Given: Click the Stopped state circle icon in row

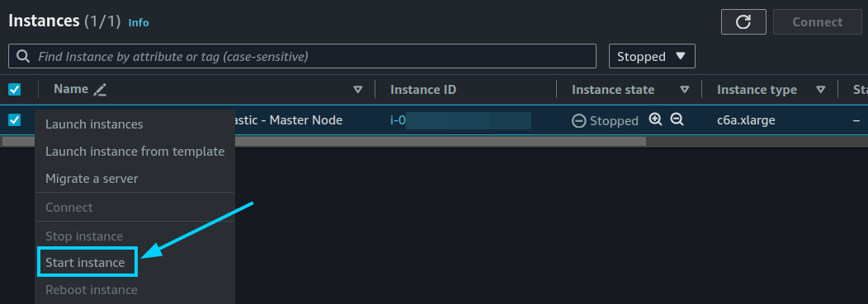Looking at the screenshot, I should pyautogui.click(x=579, y=120).
